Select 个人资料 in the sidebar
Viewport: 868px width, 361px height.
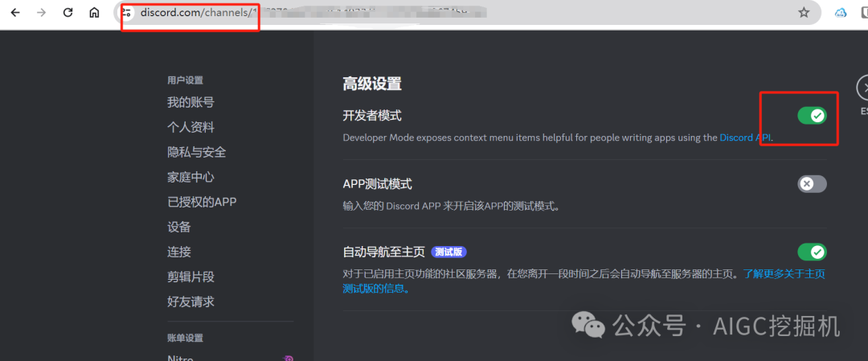coord(191,127)
